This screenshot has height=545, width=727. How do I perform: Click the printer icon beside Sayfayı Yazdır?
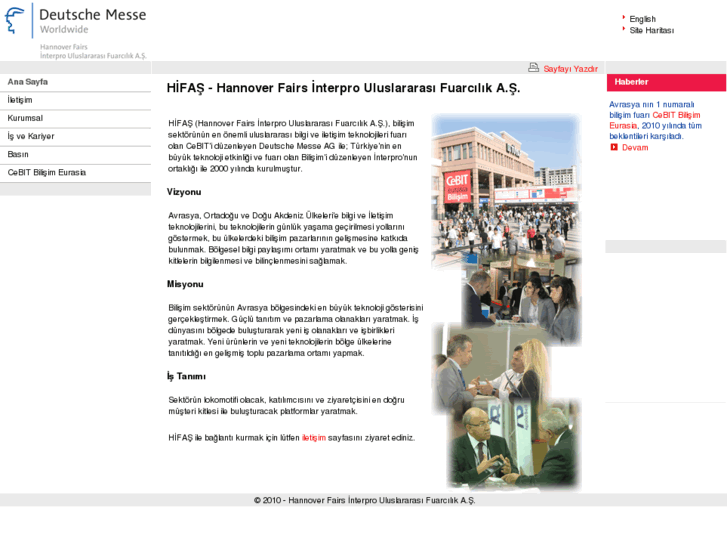[x=533, y=68]
